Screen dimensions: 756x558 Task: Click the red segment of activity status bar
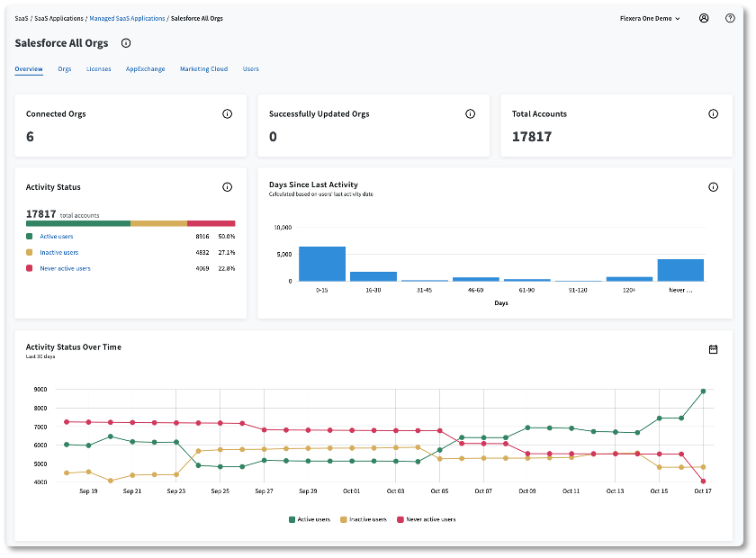point(211,223)
